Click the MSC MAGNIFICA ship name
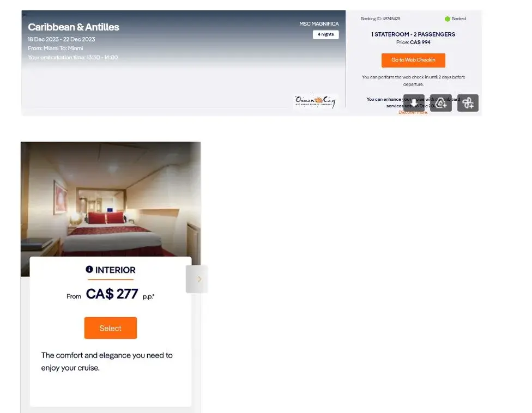The height and width of the screenshot is (413, 532). click(319, 24)
